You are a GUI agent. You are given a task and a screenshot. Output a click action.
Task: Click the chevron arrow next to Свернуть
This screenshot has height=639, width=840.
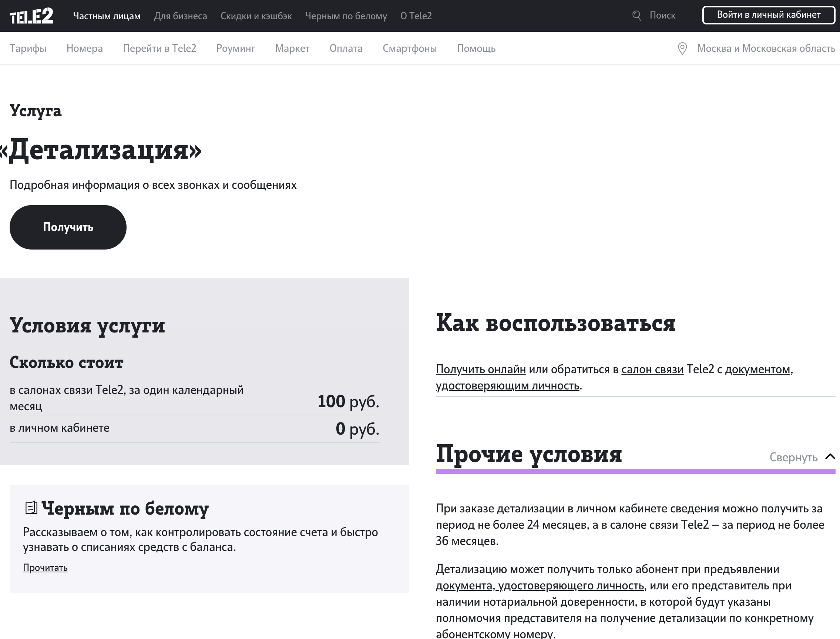pos(830,457)
